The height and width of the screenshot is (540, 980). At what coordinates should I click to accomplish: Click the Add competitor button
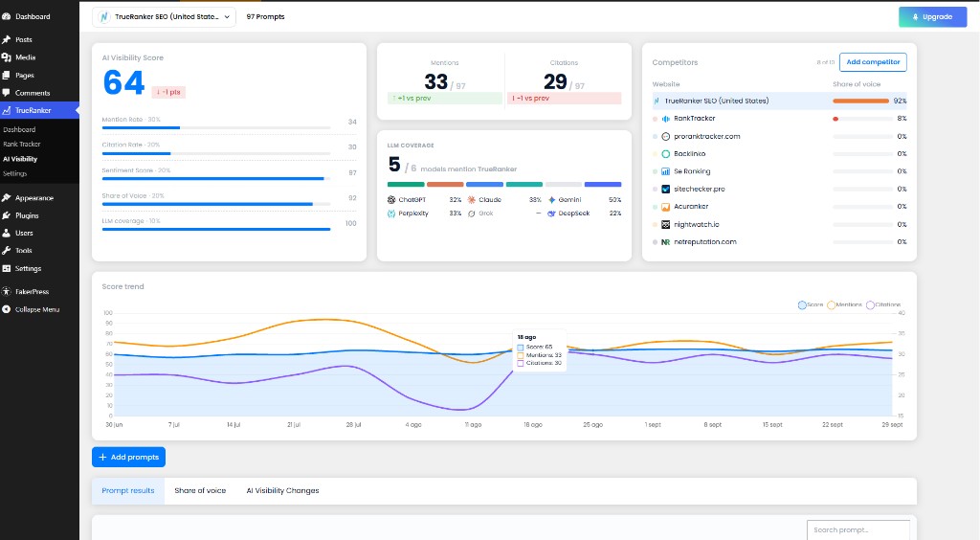(873, 62)
